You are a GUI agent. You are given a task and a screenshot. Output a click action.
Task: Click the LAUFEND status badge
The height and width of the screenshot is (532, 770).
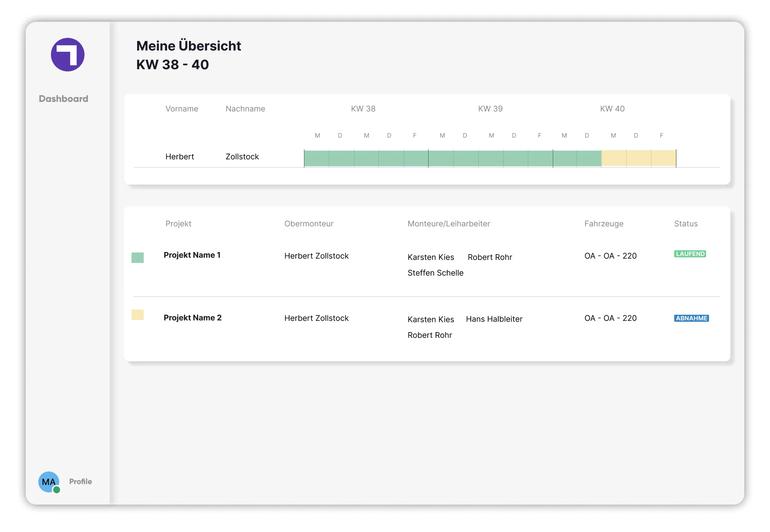(x=690, y=254)
